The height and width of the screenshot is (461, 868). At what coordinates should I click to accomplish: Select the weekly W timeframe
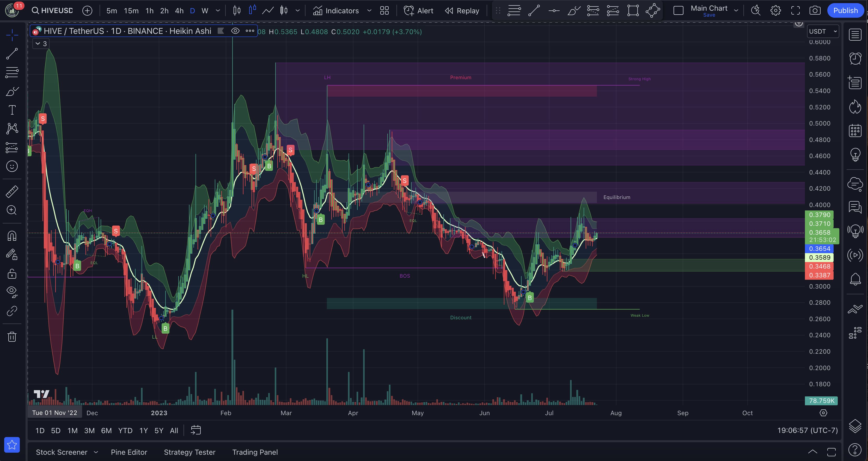(205, 11)
